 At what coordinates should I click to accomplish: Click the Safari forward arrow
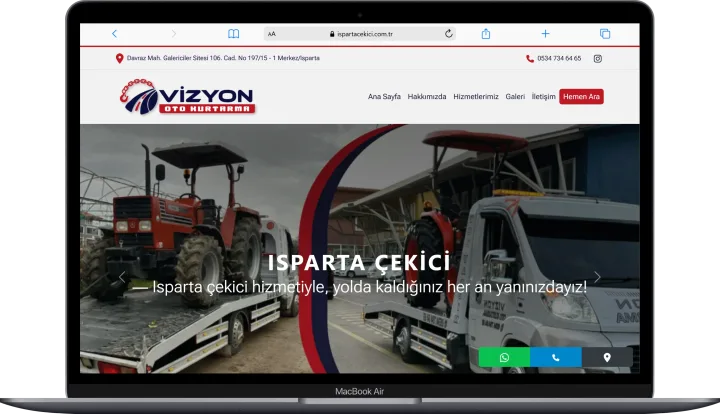(x=174, y=34)
